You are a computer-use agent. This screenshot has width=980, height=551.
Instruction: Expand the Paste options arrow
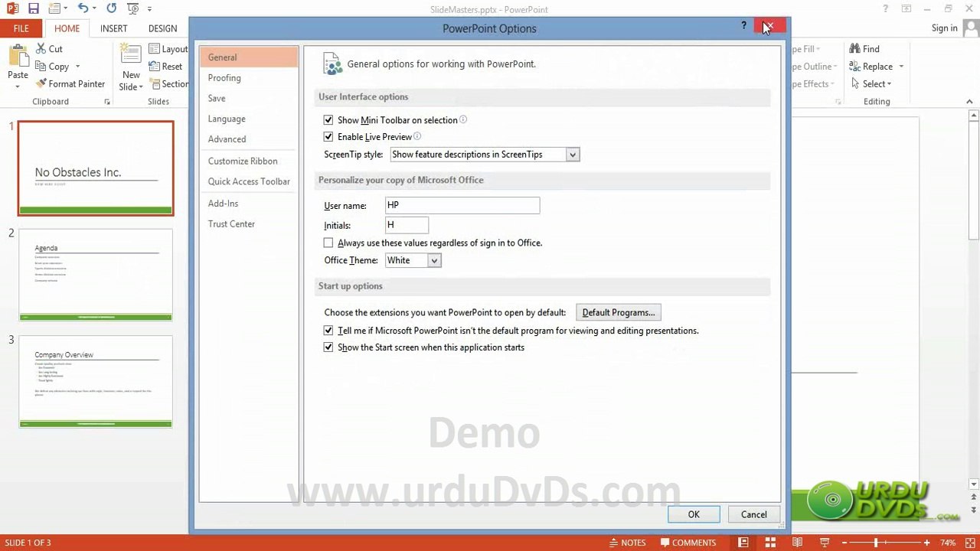[x=18, y=86]
